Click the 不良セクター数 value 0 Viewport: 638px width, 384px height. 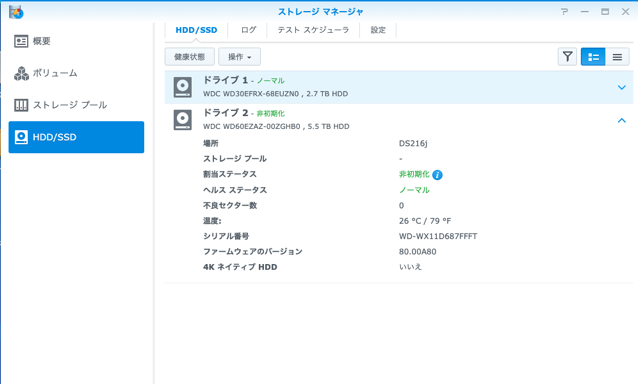point(401,205)
